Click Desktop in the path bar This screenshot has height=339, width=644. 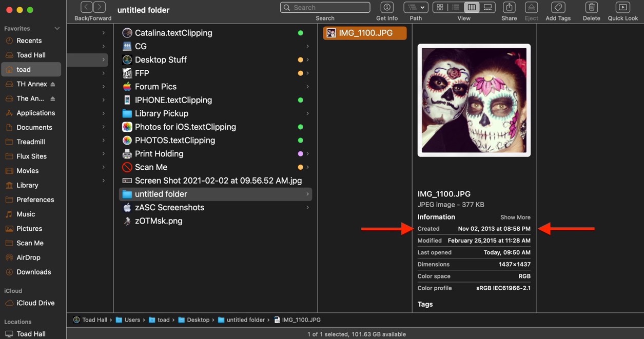[194, 320]
